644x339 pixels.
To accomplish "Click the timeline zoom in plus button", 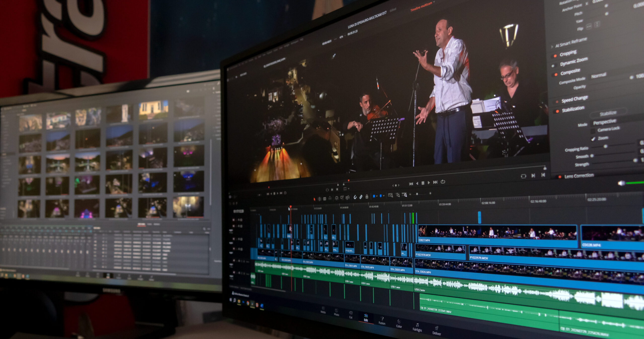I will point(430,193).
